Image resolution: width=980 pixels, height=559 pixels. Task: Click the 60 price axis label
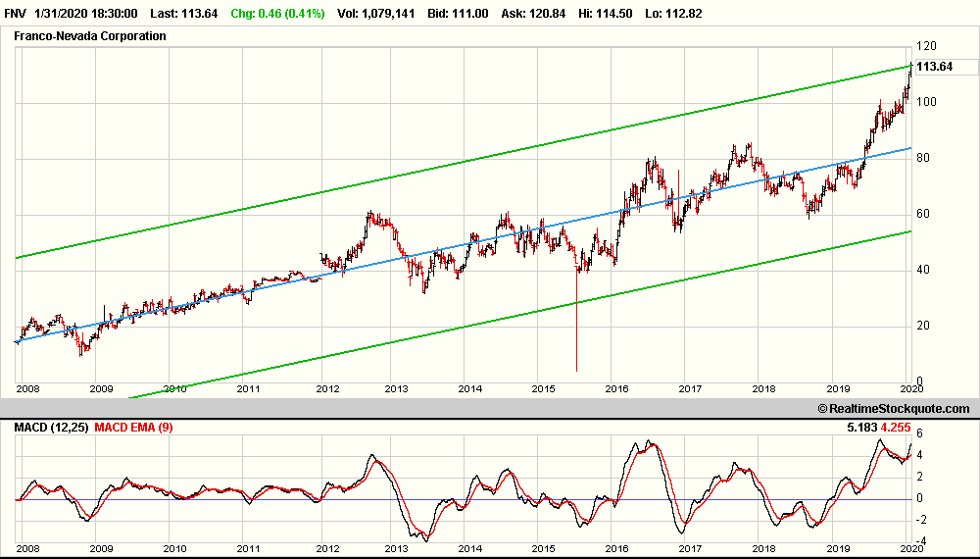coord(923,214)
